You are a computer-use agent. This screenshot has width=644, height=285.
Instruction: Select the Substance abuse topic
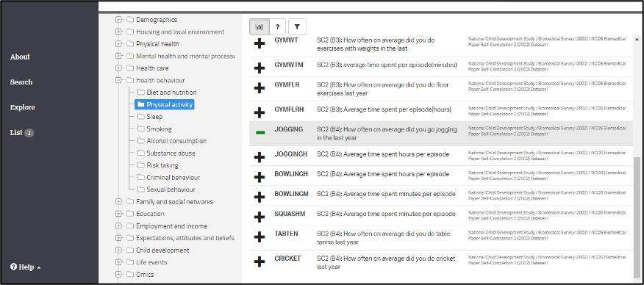[171, 154]
